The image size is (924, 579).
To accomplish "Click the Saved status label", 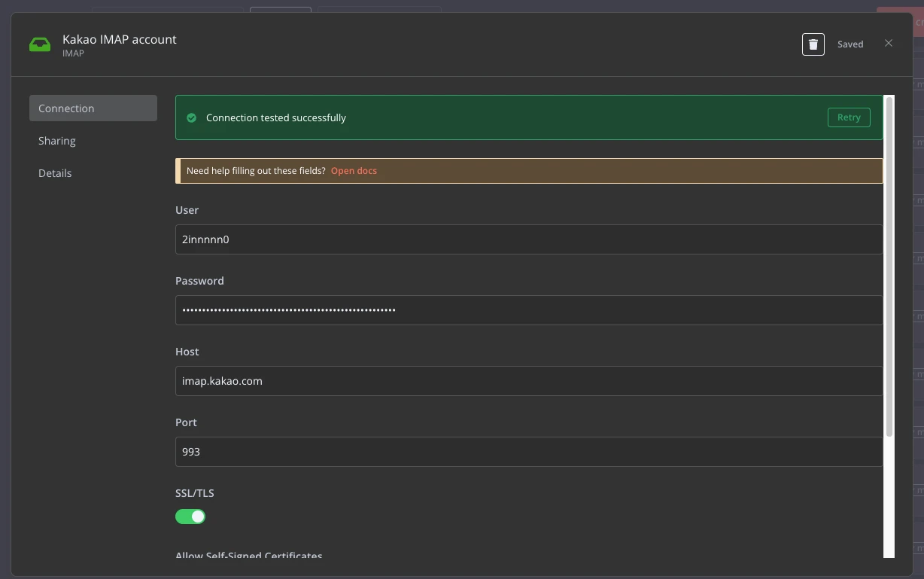I will point(850,44).
